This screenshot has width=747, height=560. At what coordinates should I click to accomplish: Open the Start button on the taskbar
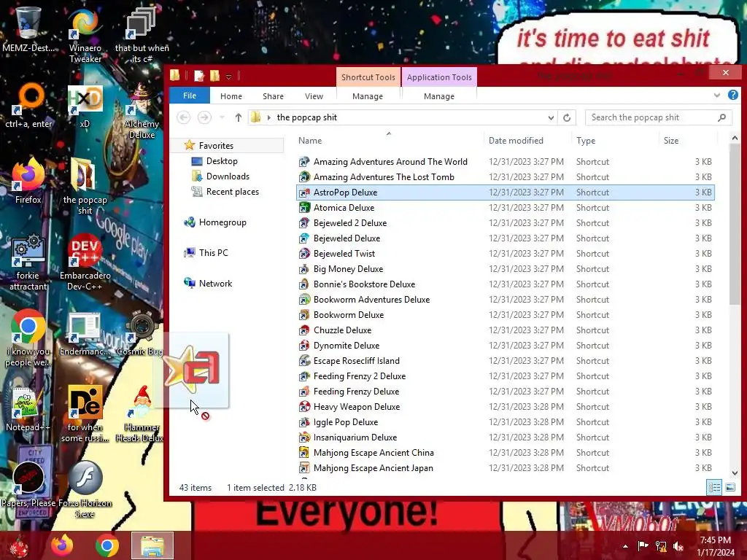pos(18,545)
